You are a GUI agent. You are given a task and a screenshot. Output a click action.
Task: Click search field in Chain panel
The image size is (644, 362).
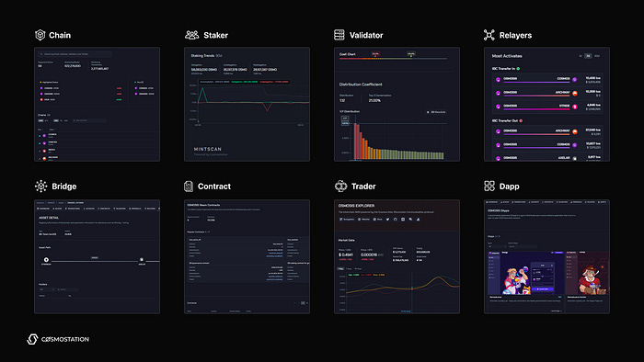point(75,54)
